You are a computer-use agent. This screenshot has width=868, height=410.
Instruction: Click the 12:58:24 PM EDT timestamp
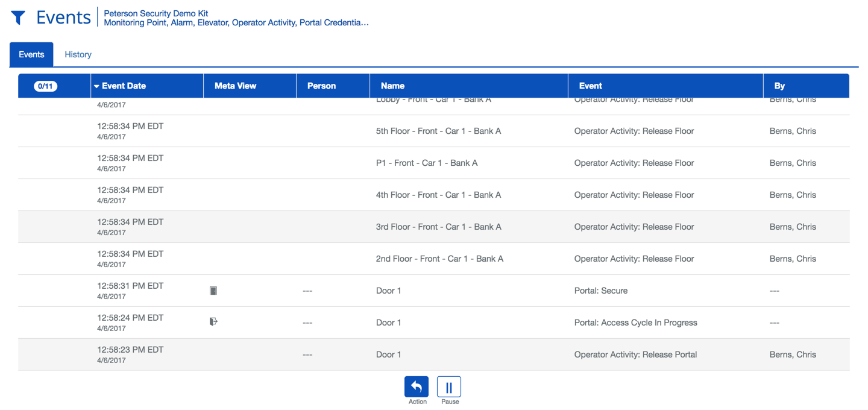(130, 318)
